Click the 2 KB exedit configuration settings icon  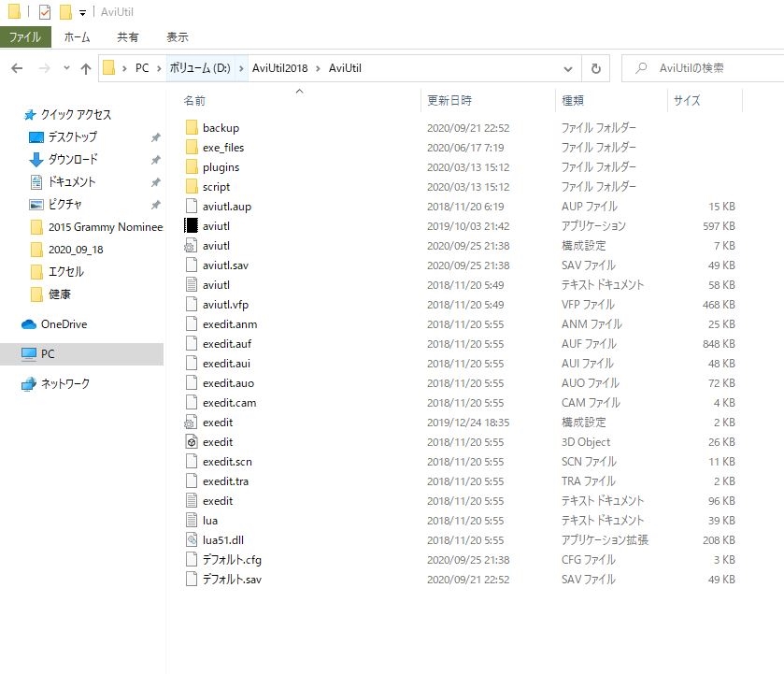tap(191, 423)
